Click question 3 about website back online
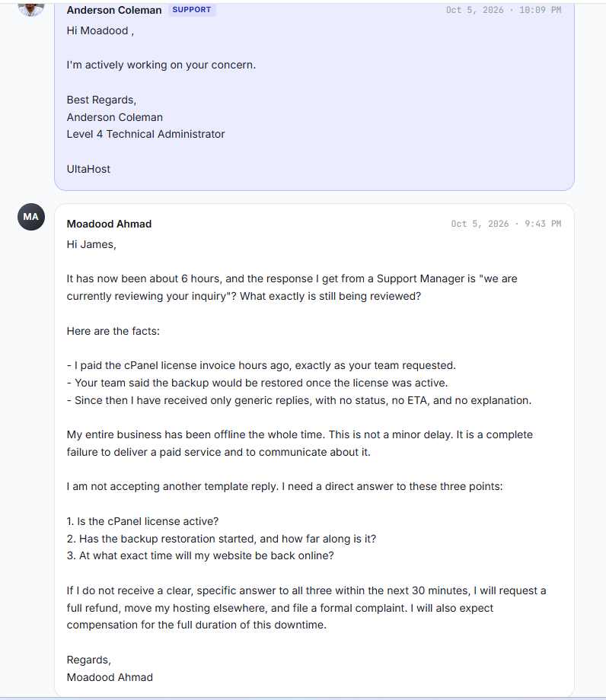The width and height of the screenshot is (606, 700). [200, 555]
